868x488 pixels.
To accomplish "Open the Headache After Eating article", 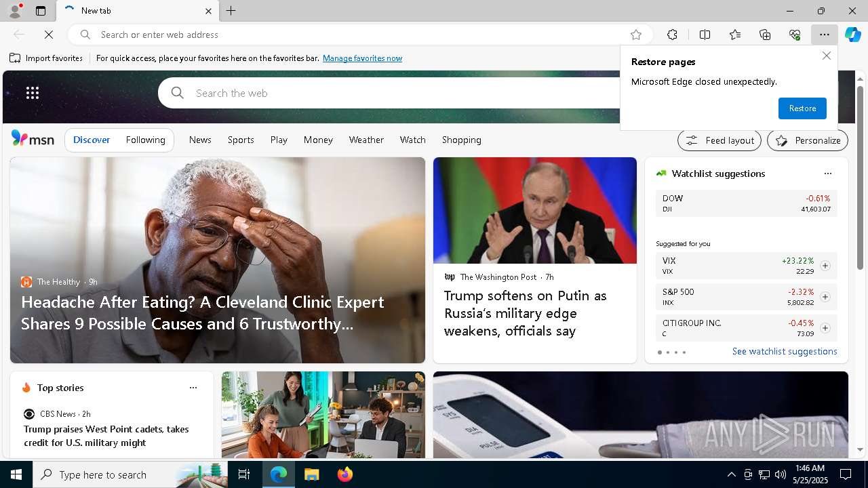I will point(202,312).
